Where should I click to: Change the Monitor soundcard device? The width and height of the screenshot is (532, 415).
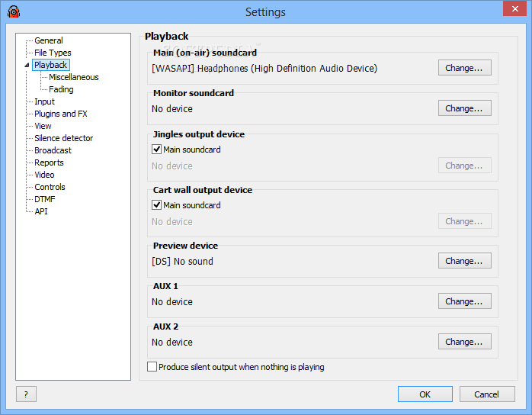(464, 108)
